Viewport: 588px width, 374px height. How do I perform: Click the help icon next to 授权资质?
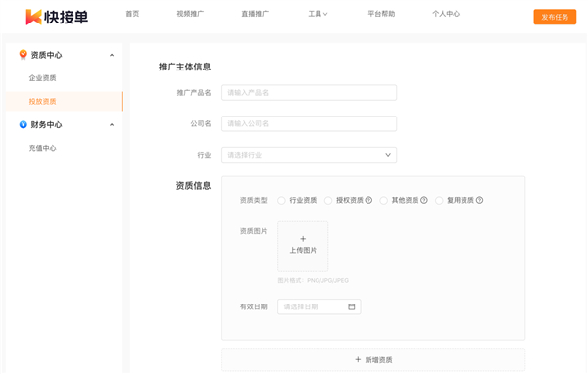tap(368, 200)
